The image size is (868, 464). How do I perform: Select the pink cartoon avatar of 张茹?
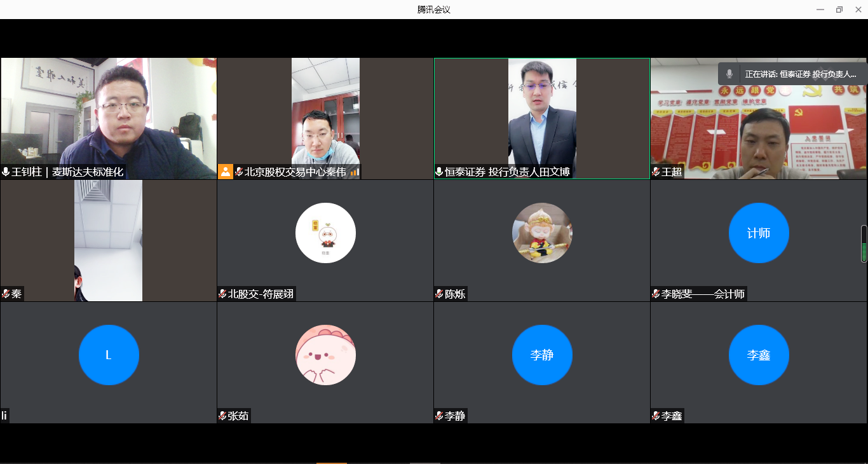(x=325, y=355)
